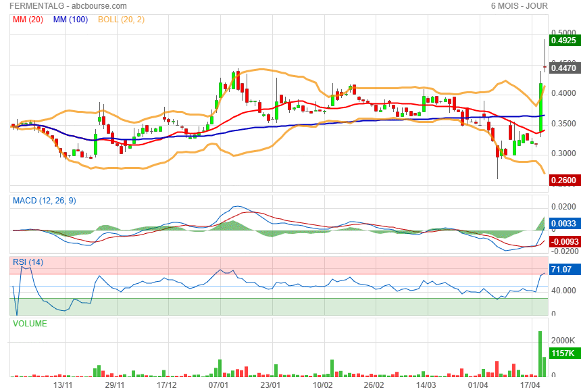The image size is (581, 392).
Task: Click the blue 71.07 RSI value tag
Action: pyautogui.click(x=565, y=269)
